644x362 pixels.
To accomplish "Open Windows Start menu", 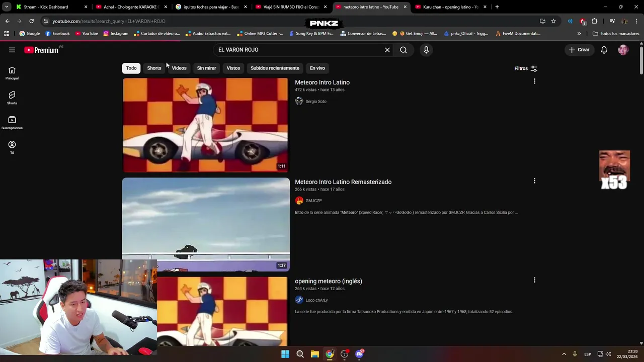I will click(x=285, y=354).
